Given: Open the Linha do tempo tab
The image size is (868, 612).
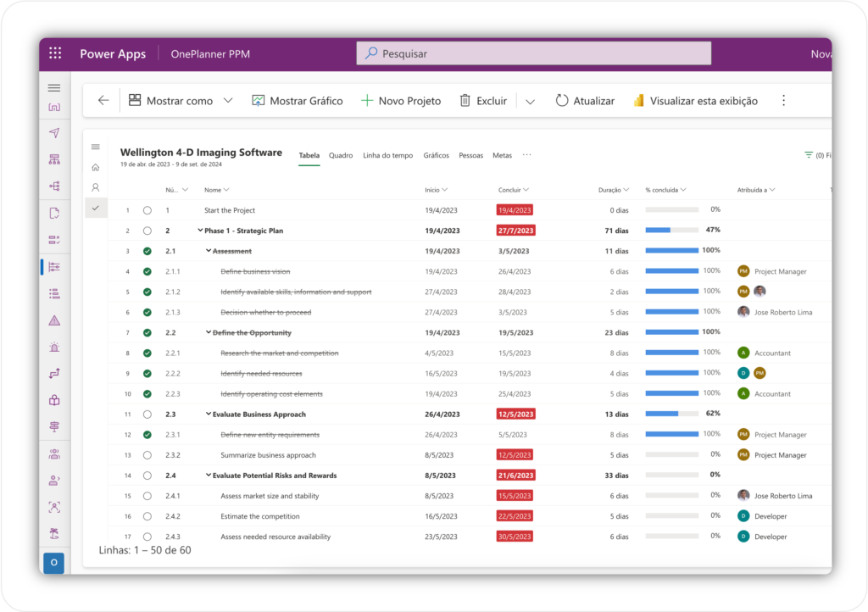Looking at the screenshot, I should click(387, 155).
